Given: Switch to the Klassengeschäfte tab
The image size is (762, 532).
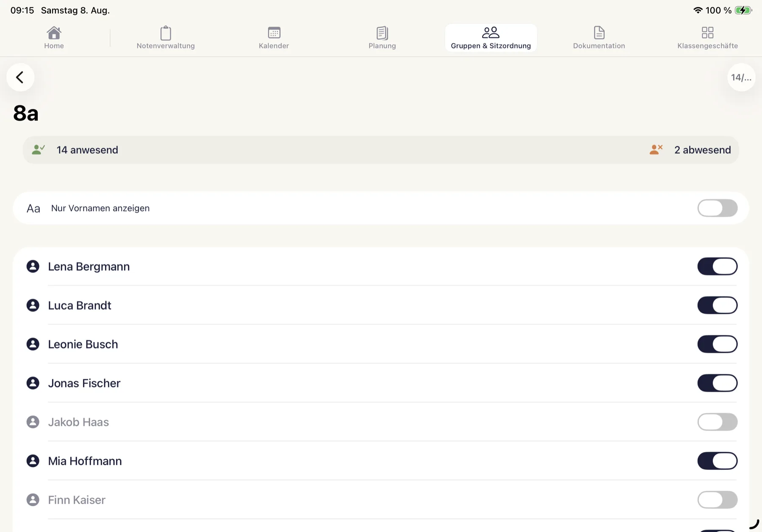Looking at the screenshot, I should (x=707, y=38).
